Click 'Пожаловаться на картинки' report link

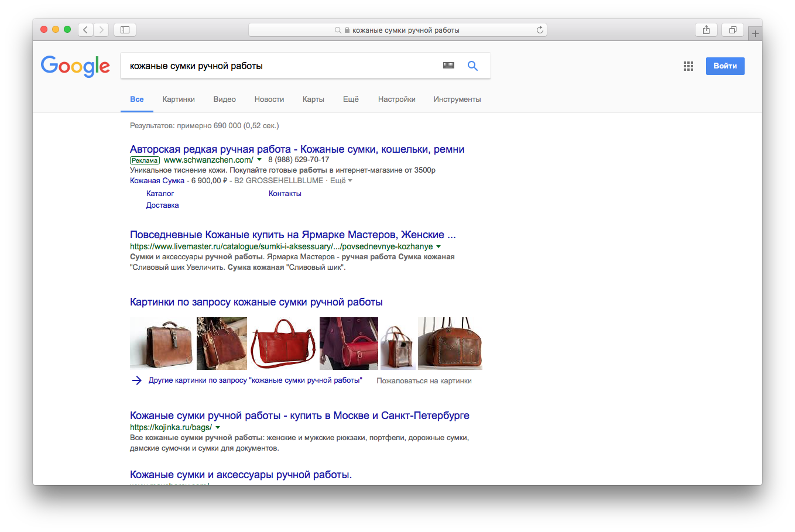point(424,381)
